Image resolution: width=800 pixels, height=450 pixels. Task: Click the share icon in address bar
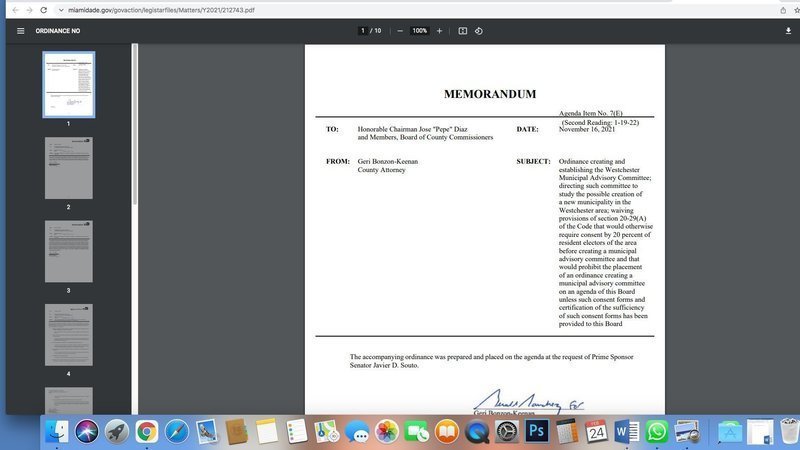782,9
